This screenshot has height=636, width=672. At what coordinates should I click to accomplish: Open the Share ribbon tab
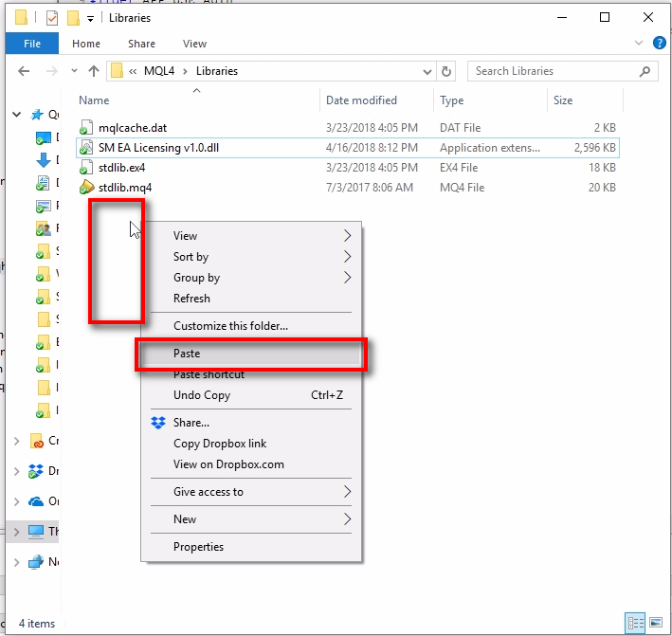tap(142, 44)
